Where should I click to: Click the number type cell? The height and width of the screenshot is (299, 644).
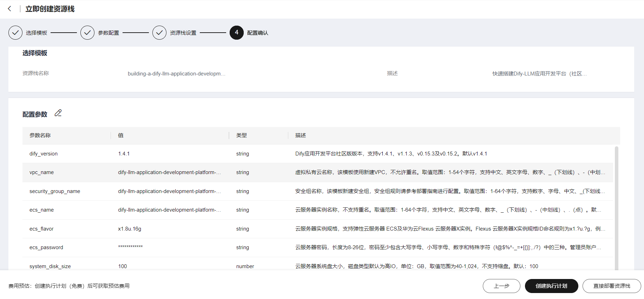pyautogui.click(x=245, y=266)
